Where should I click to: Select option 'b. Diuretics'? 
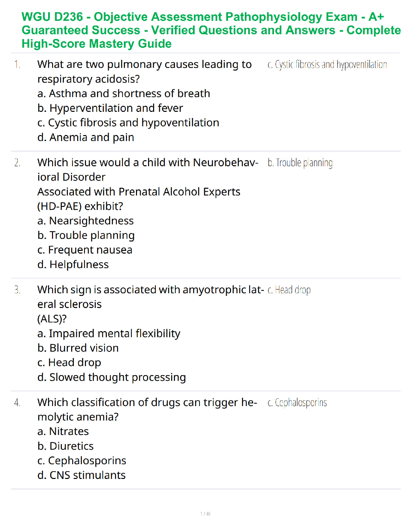point(65,446)
